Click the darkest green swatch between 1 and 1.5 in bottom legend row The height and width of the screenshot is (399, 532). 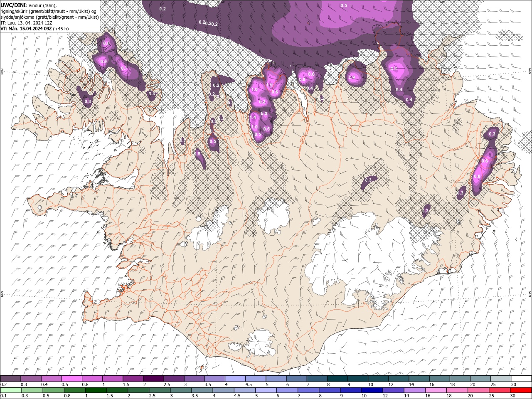(x=96, y=390)
